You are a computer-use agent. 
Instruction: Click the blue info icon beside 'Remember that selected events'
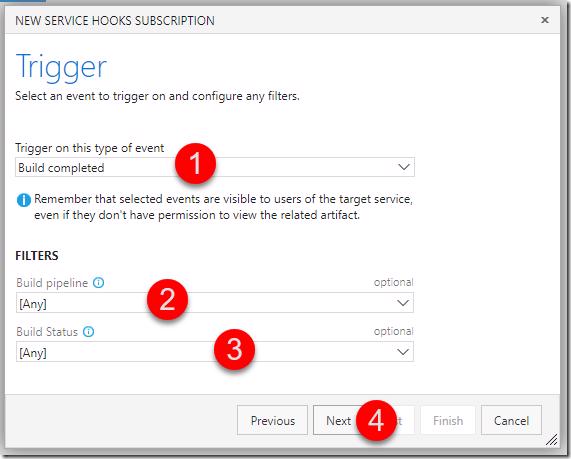(24, 200)
